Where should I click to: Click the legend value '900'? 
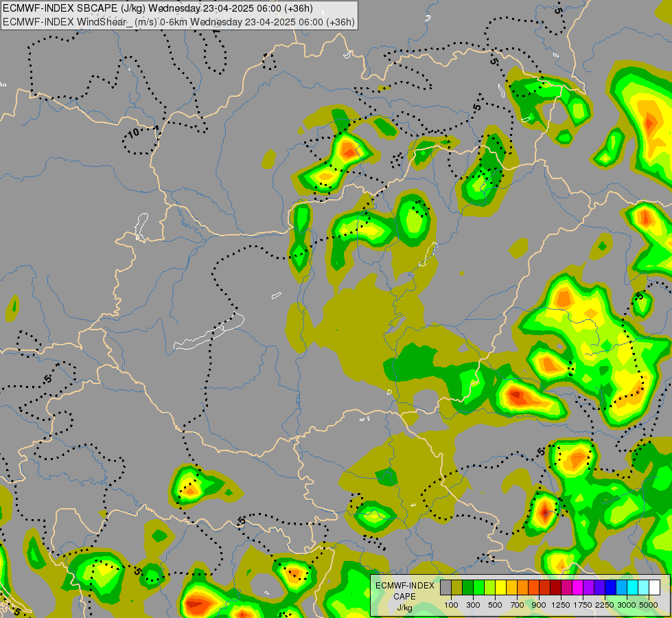click(539, 605)
